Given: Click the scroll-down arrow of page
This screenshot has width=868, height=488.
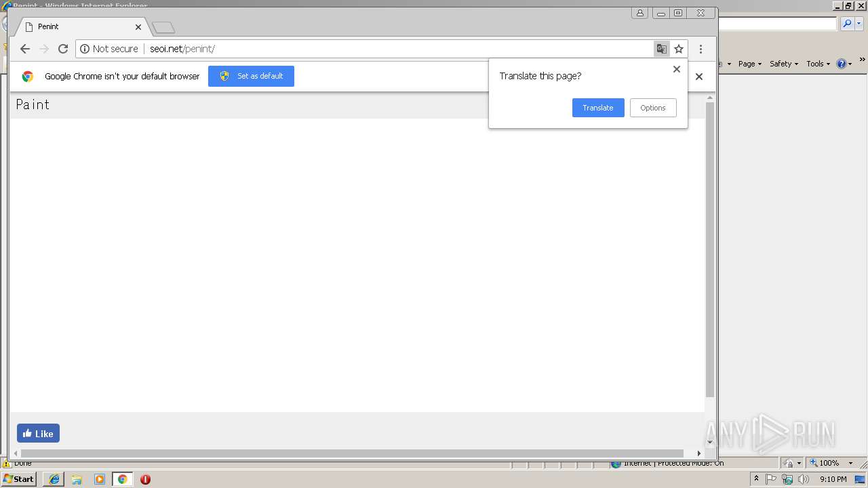Looking at the screenshot, I should pos(710,443).
